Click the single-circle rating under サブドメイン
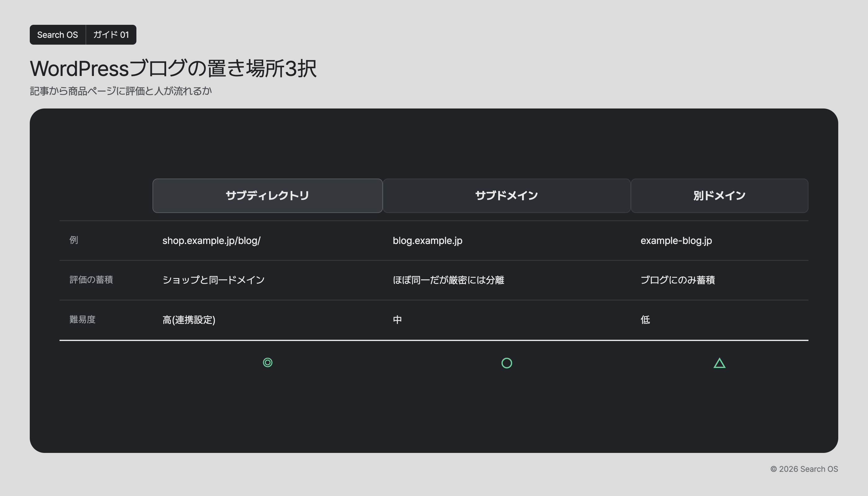The image size is (868, 496). [507, 363]
